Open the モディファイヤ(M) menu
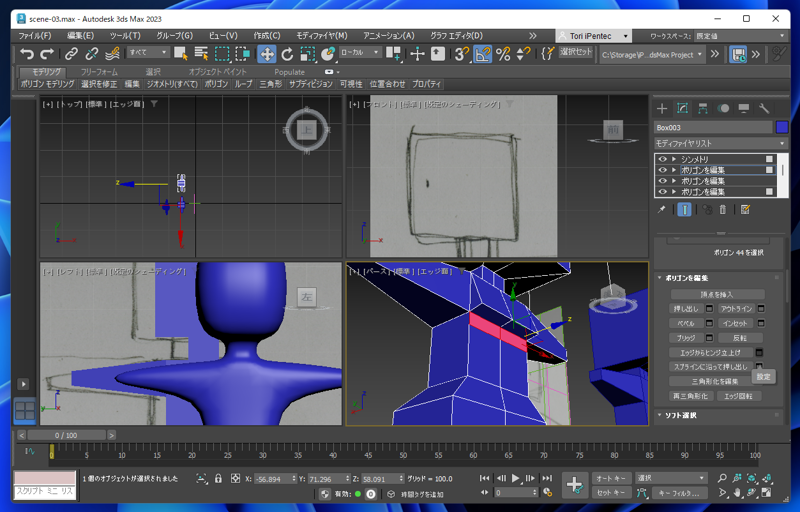This screenshot has width=800, height=512. tap(322, 36)
